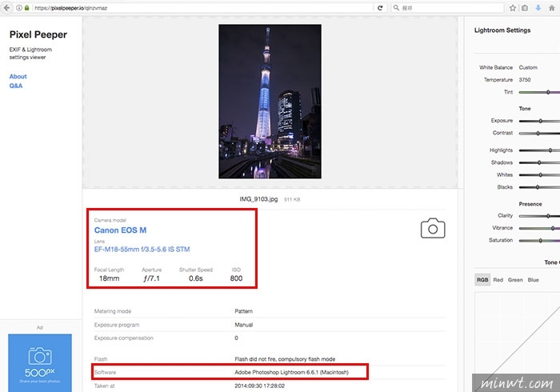This screenshot has height=392, width=560.
Task: Click the 'Flash did not fire' value
Action: tap(285, 359)
